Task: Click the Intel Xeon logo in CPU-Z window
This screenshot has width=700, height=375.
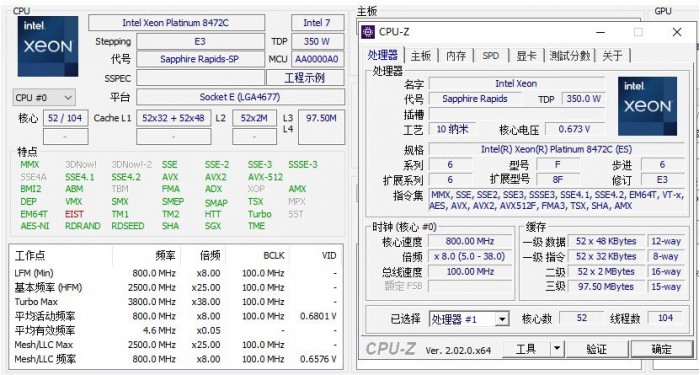Action: (x=647, y=106)
